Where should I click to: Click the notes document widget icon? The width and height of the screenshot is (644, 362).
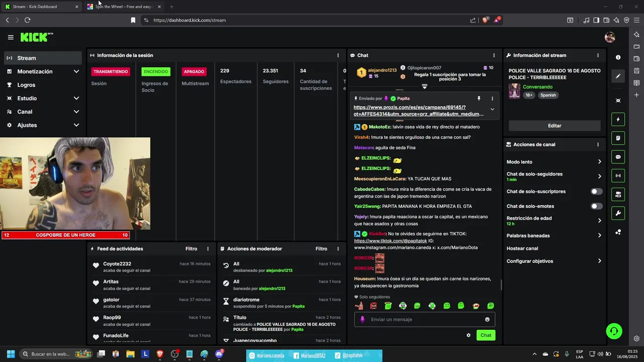[618, 138]
